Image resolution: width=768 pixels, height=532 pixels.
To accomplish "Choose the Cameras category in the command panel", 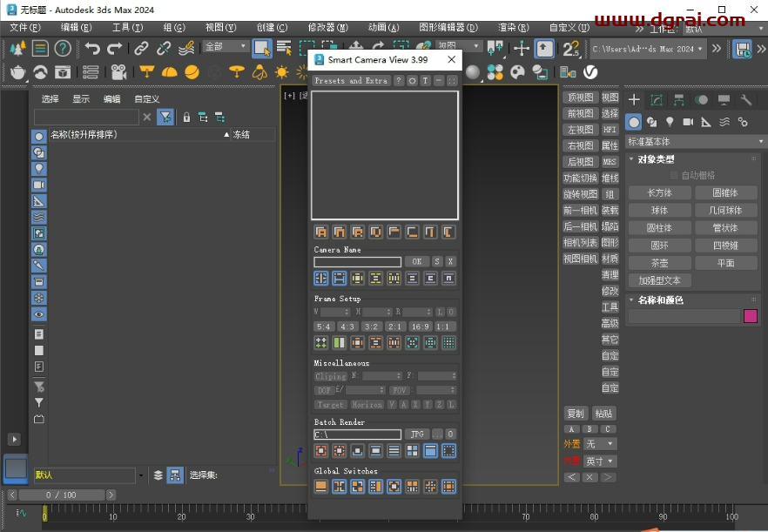I will 688,122.
